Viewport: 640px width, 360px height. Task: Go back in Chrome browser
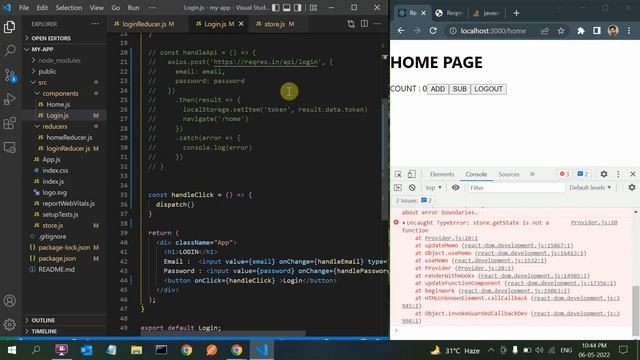401,31
